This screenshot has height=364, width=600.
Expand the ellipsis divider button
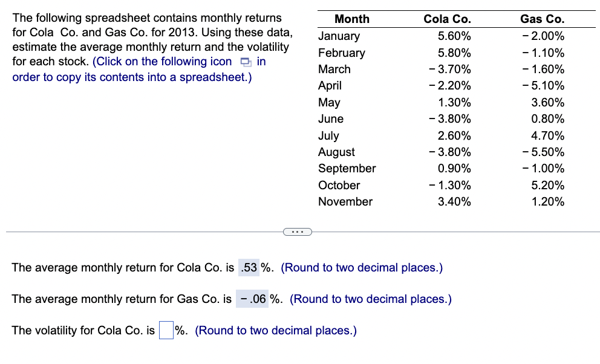(296, 232)
